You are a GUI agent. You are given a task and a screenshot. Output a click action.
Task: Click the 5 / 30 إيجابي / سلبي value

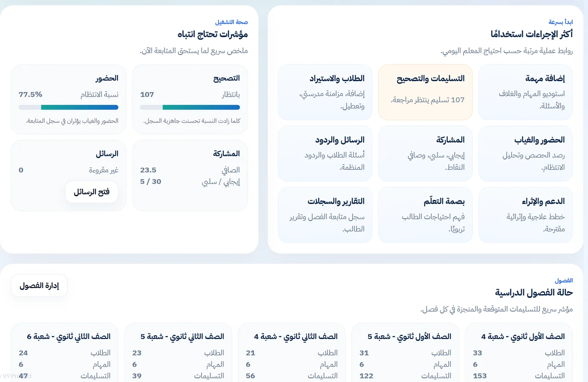click(151, 182)
